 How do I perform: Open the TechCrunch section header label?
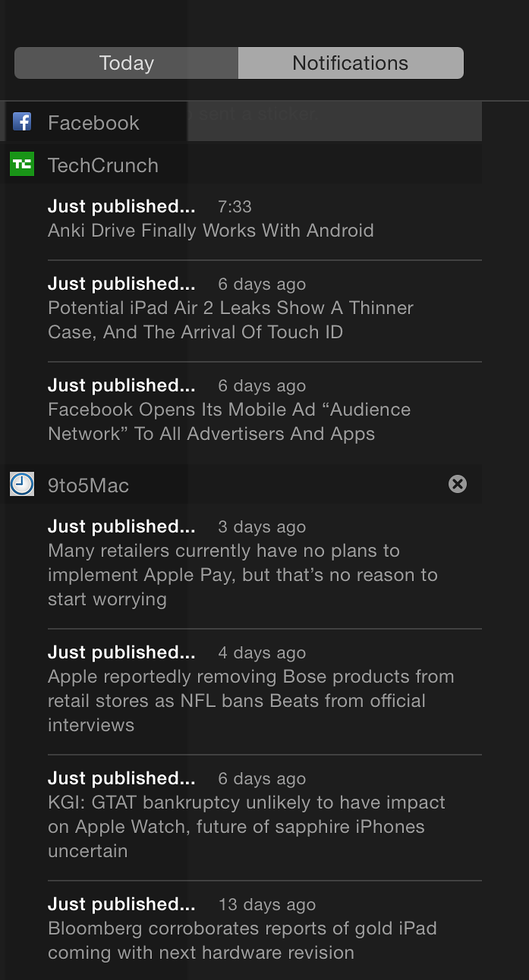103,165
